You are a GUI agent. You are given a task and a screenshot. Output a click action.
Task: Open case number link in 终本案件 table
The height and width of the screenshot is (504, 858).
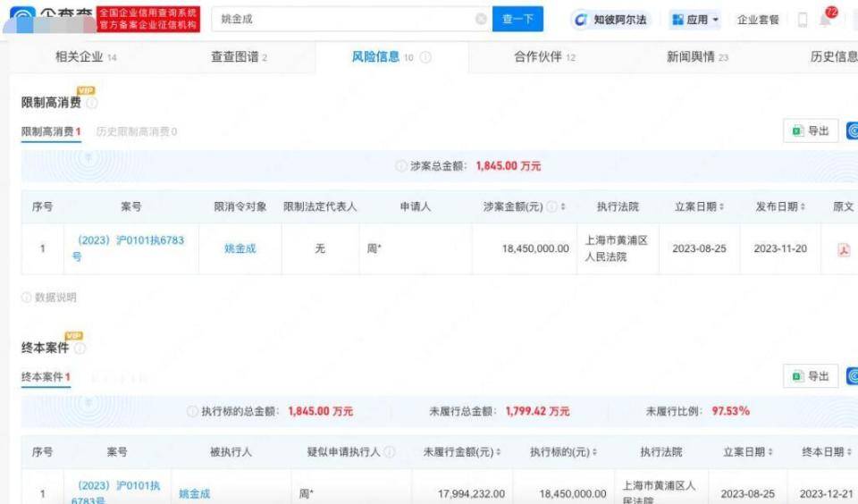point(116,492)
